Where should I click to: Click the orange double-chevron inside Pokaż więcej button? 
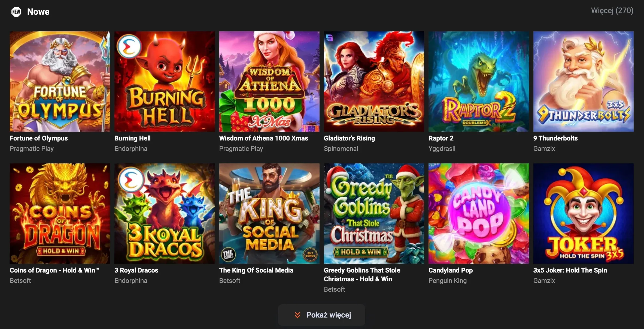[x=297, y=315]
